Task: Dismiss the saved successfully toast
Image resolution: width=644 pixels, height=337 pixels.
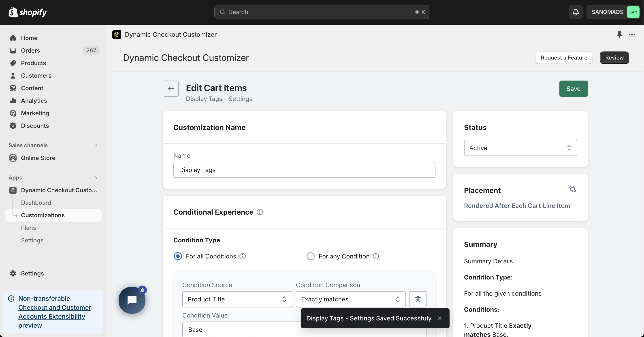Action: click(x=439, y=318)
